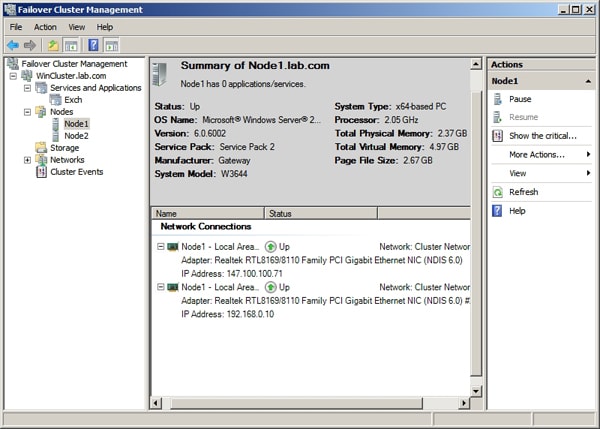Screen dimensions: 600x429
Task: Click More Actions... in Actions pane
Action: pos(537,155)
